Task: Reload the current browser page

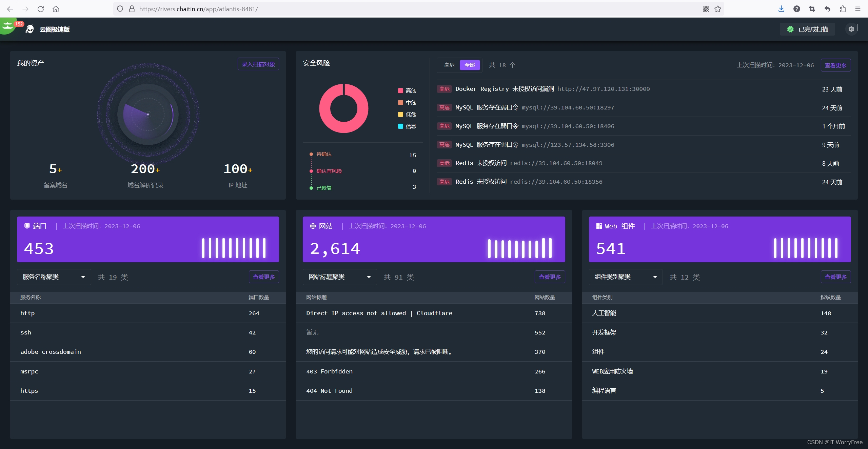Action: [41, 9]
